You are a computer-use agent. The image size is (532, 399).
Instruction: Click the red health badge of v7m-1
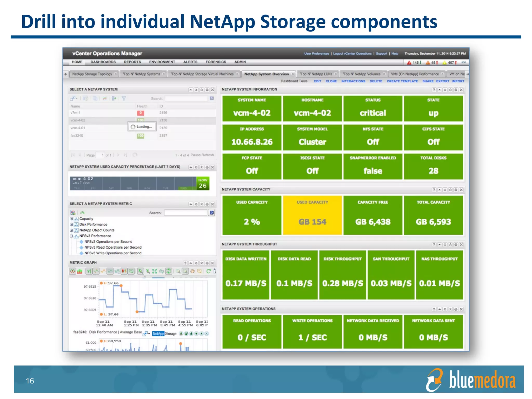coord(141,113)
